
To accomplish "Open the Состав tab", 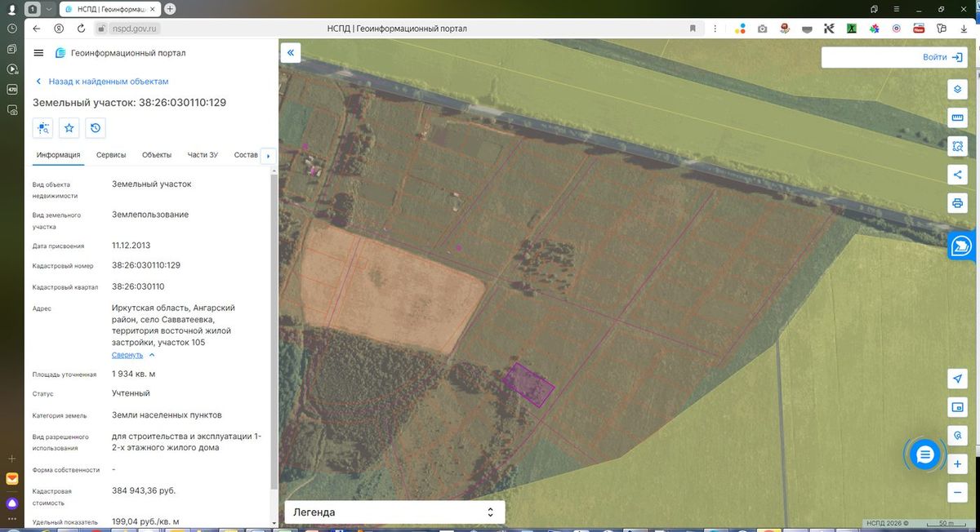I will tap(246, 155).
